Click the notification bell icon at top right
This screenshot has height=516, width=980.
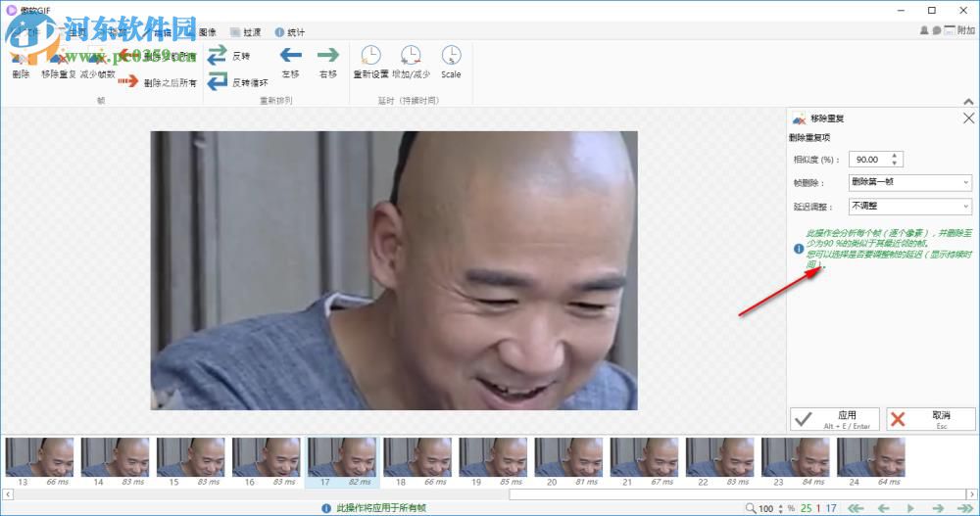(924, 30)
